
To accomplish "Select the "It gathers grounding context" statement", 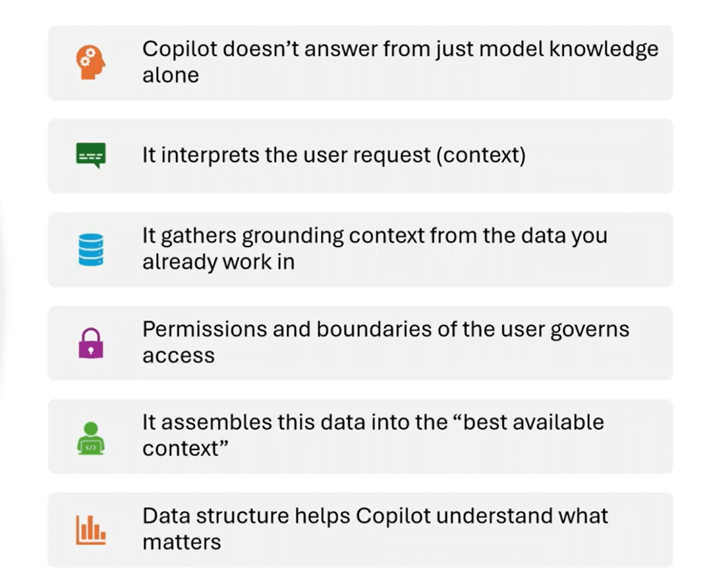I will coord(374,236).
